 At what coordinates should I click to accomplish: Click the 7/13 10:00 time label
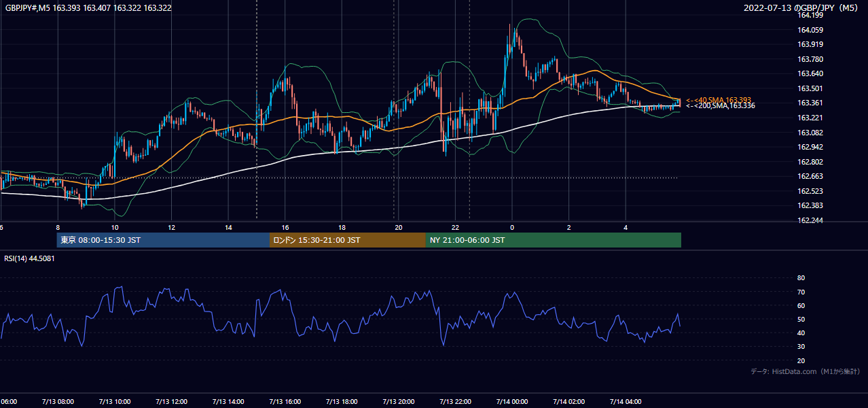[114, 401]
